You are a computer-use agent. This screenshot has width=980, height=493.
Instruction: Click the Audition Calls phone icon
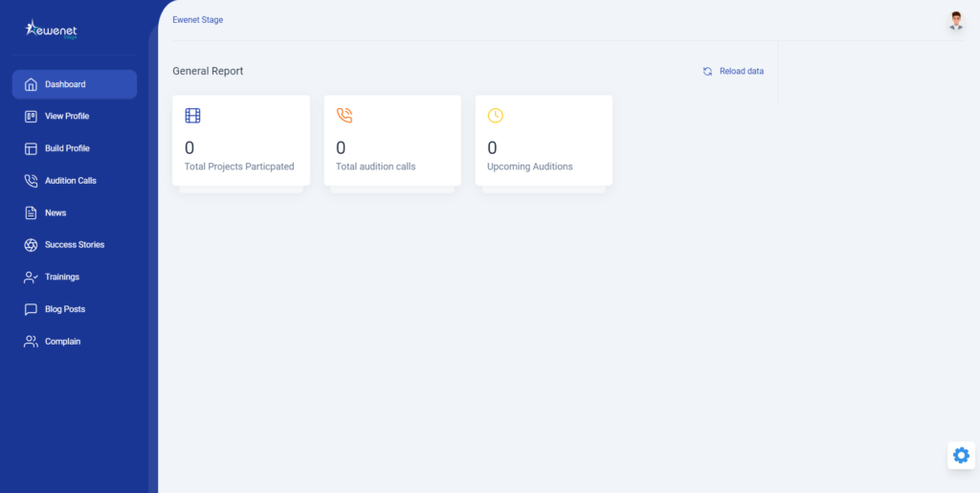(31, 181)
